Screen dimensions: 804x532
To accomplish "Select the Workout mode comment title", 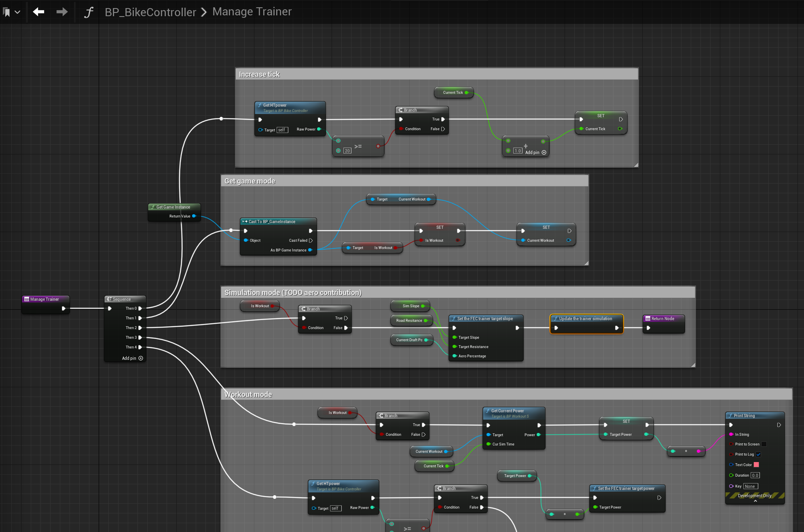I will [x=248, y=395].
